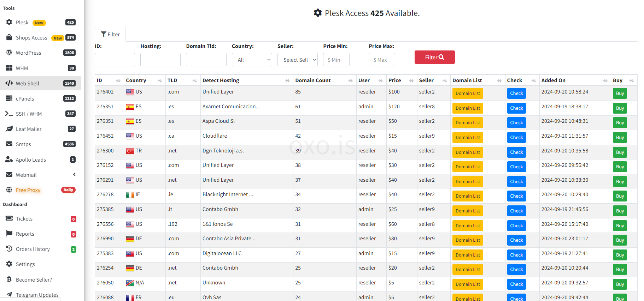Click the Leaf Mailer leaf icon
This screenshot has width=644, height=301.
click(x=9, y=129)
